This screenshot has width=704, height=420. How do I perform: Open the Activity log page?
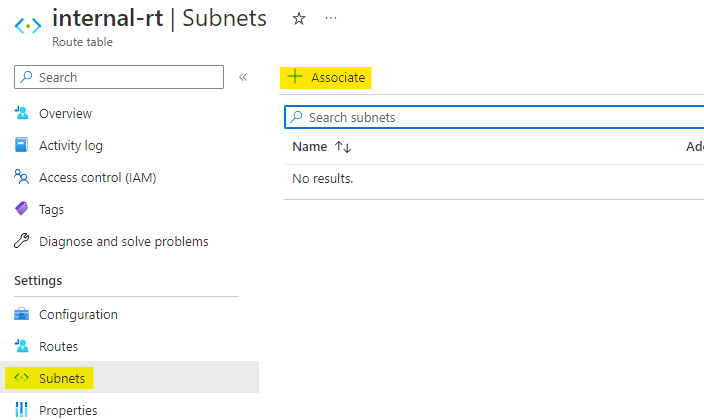(x=70, y=145)
